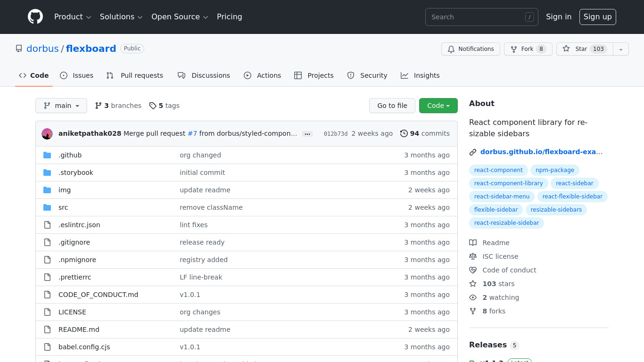The image size is (644, 362).
Task: Open the dorbus owner link
Action: point(42,49)
